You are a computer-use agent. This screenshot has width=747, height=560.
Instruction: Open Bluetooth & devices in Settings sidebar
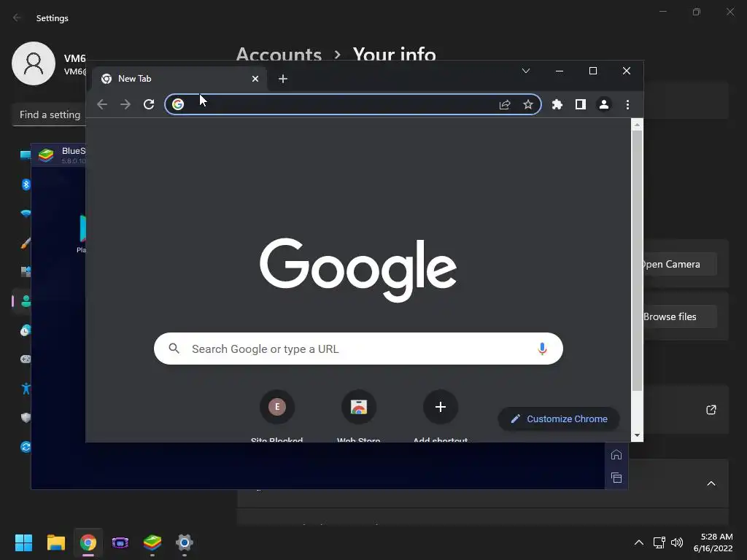pyautogui.click(x=26, y=184)
